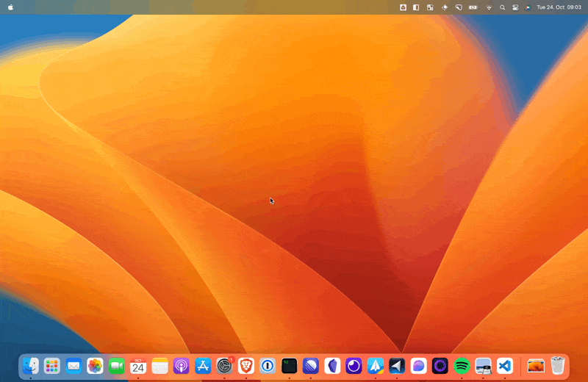Open the App Store
588x382 pixels.
tap(203, 365)
